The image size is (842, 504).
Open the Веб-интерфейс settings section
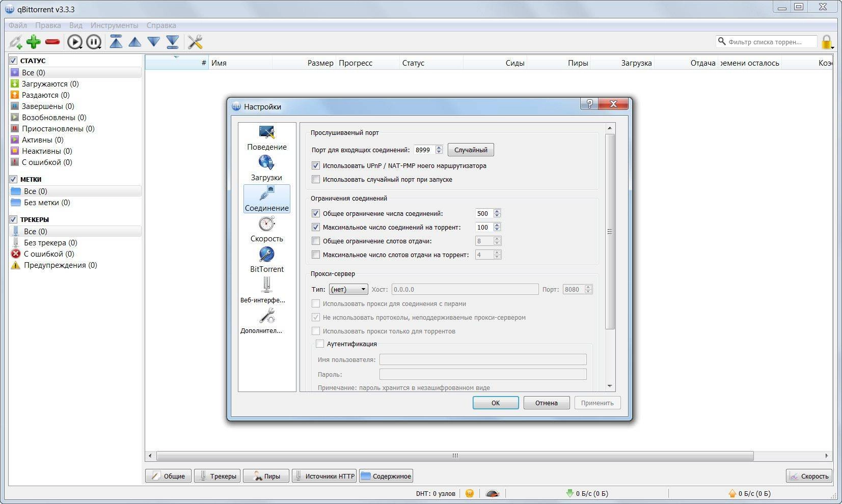coord(263,290)
